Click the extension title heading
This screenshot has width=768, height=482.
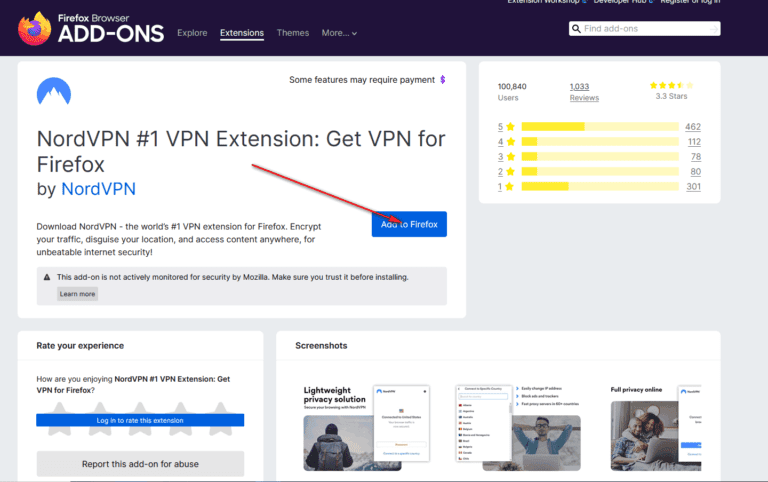(x=241, y=151)
